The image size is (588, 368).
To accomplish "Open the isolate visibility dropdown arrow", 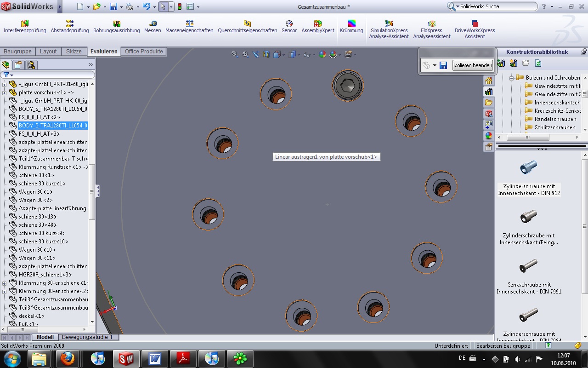I will (435, 65).
